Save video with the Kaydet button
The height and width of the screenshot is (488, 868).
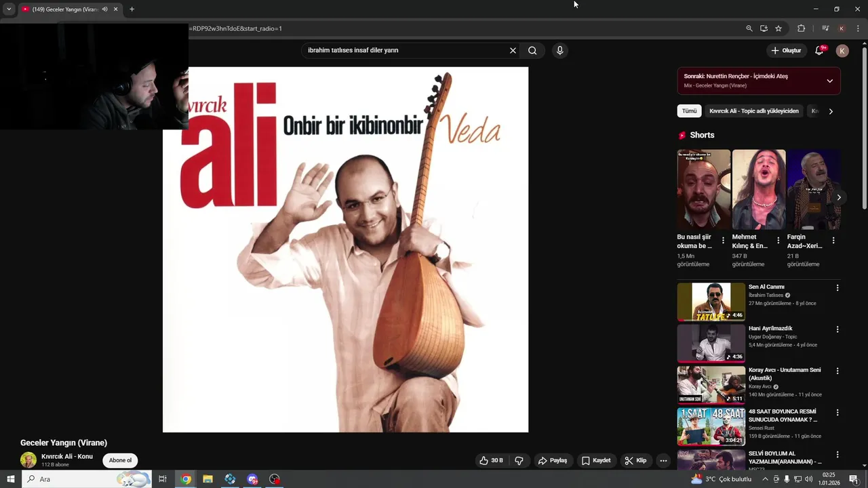click(x=596, y=460)
